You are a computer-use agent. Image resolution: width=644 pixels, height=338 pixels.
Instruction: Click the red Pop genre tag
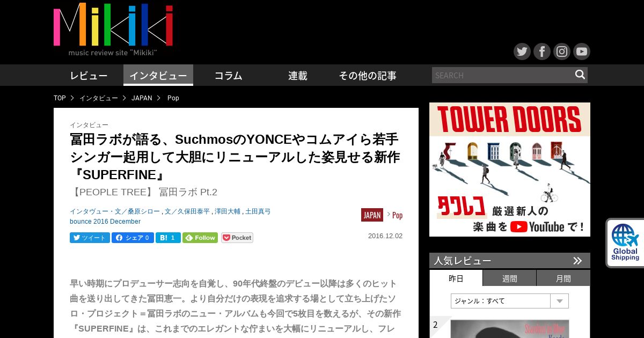pyautogui.click(x=397, y=215)
